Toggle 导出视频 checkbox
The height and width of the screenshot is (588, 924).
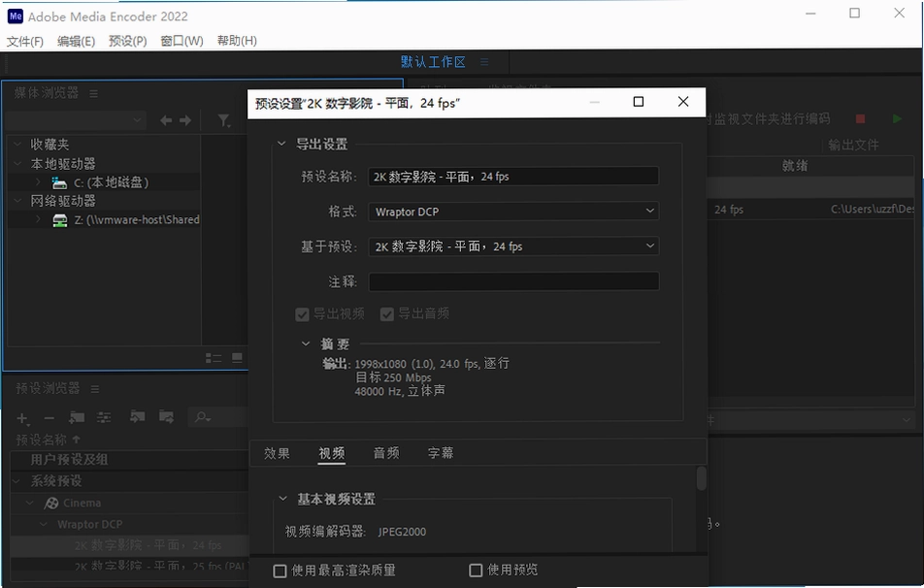pos(302,314)
